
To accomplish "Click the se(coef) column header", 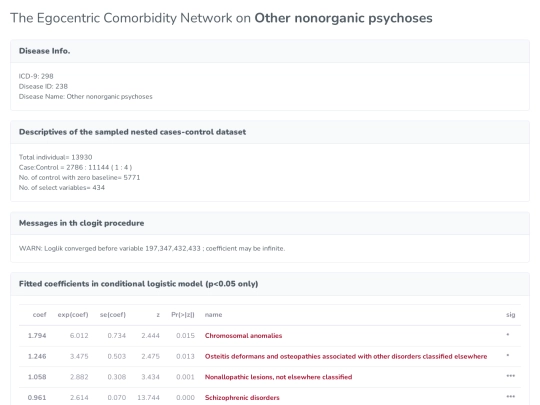I will click(113, 314).
